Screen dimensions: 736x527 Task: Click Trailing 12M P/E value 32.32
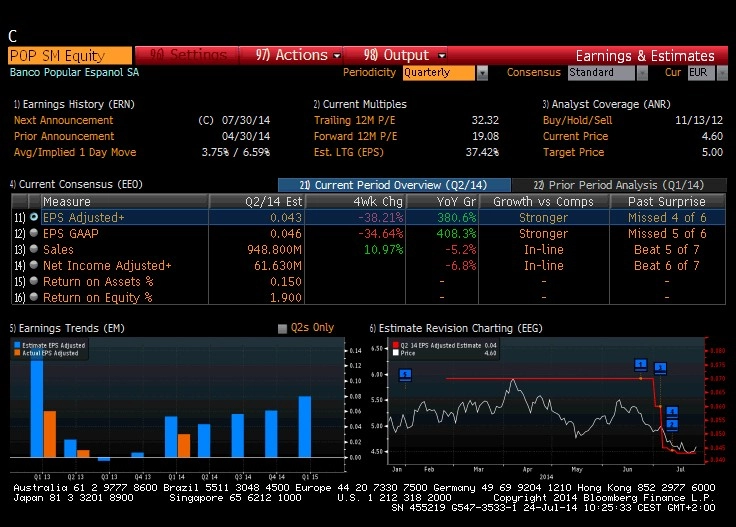(485, 120)
